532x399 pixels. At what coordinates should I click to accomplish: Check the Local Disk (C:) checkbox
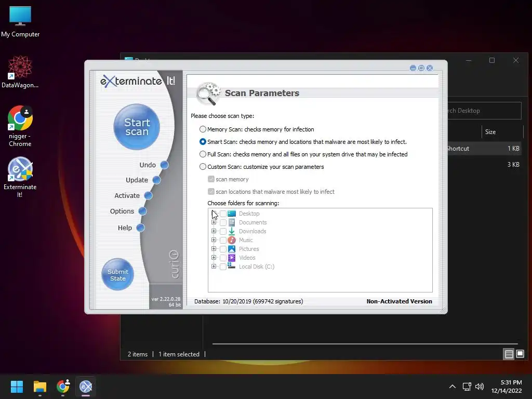coord(223,267)
